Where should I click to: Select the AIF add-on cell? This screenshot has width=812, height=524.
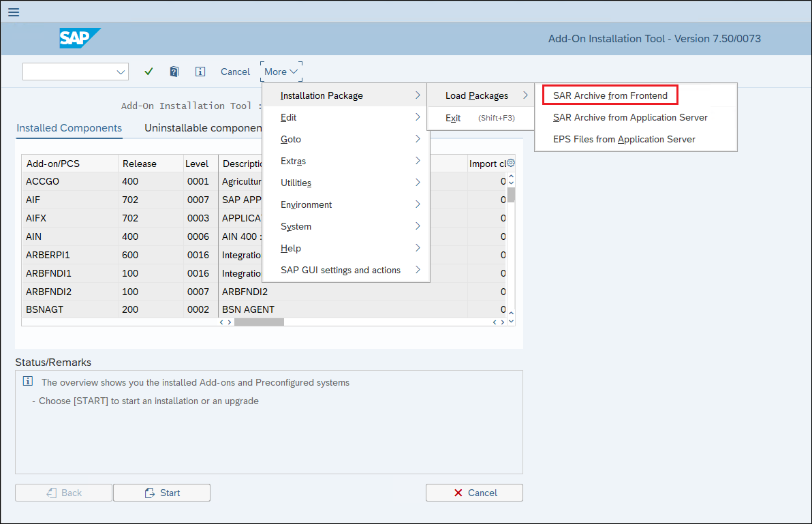point(70,200)
